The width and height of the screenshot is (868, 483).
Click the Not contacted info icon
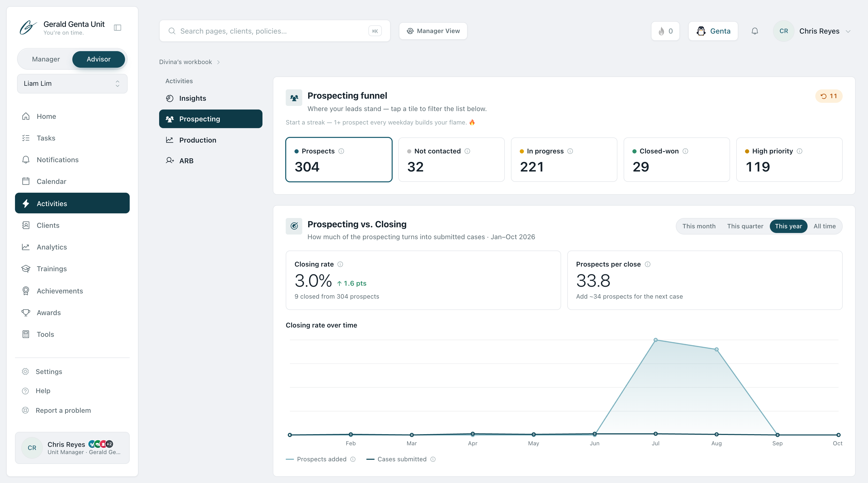coord(467,151)
